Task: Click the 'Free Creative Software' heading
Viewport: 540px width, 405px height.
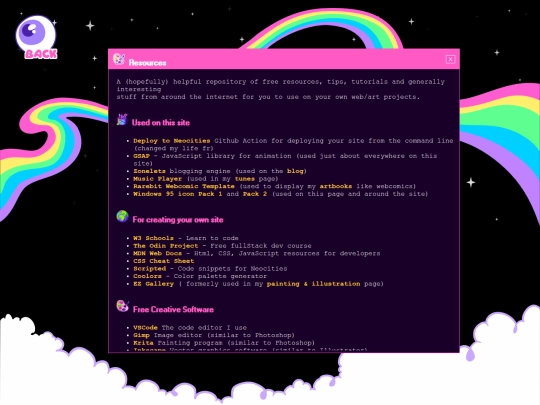Action: (173, 309)
